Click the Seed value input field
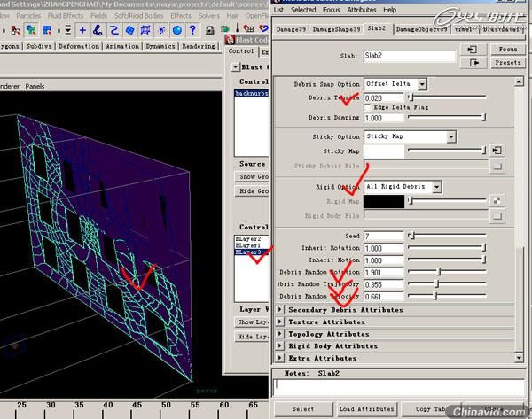Image resolution: width=532 pixels, height=419 pixels. [382, 236]
